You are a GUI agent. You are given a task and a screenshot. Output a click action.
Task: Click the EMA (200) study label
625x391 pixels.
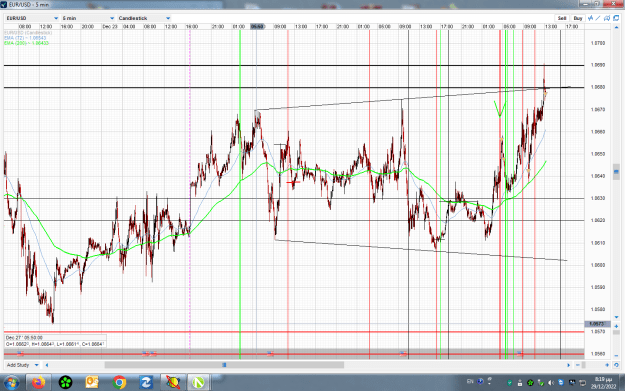tap(26, 43)
